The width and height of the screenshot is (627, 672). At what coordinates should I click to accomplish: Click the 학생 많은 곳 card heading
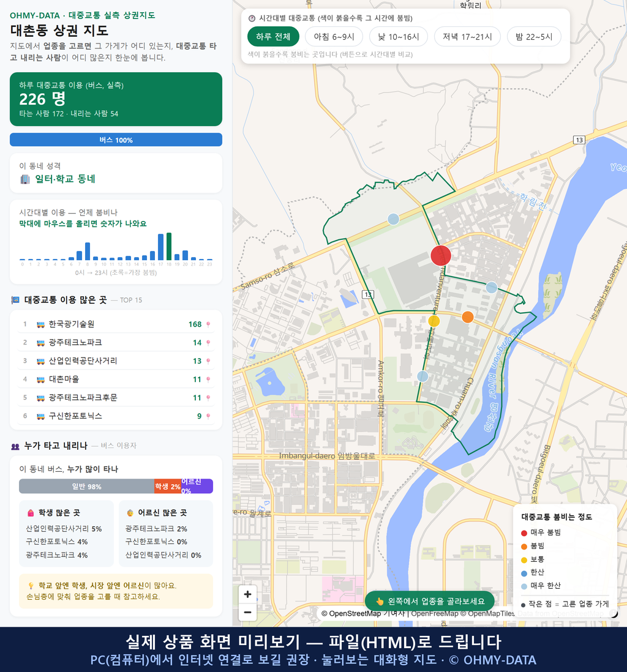tap(59, 513)
